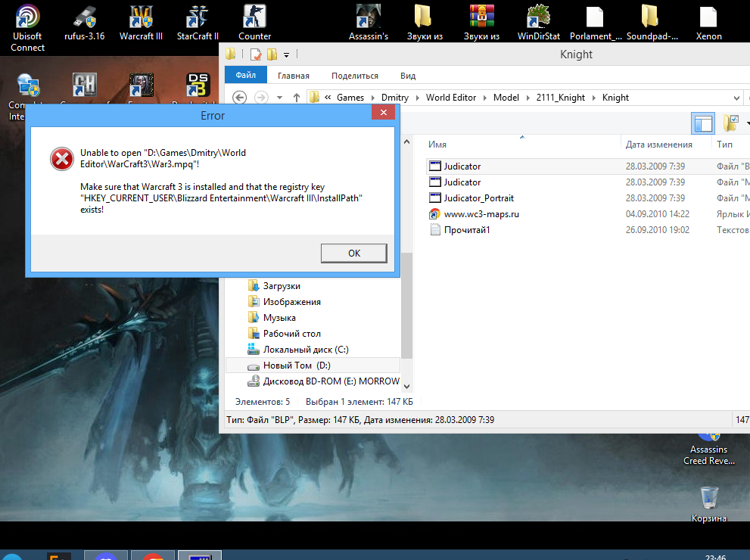750x560 pixels.
Task: Click the New Folder icon in Explorer's quick access toolbar
Action: [272, 54]
